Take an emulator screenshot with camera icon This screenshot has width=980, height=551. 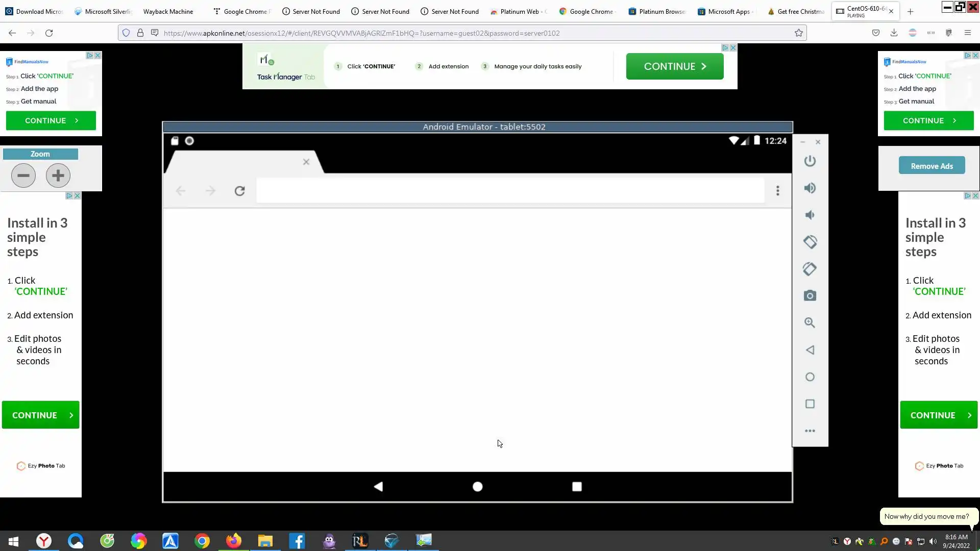810,296
